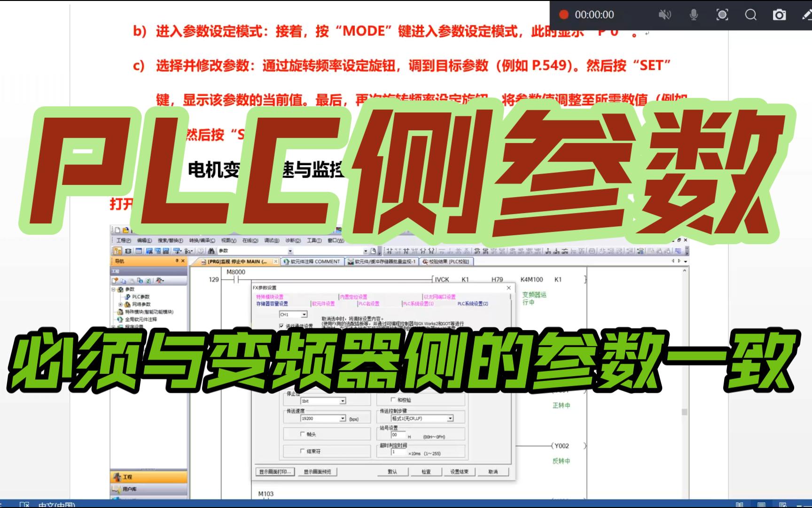Open the 调试(B) menu
812x508 pixels.
click(x=272, y=240)
